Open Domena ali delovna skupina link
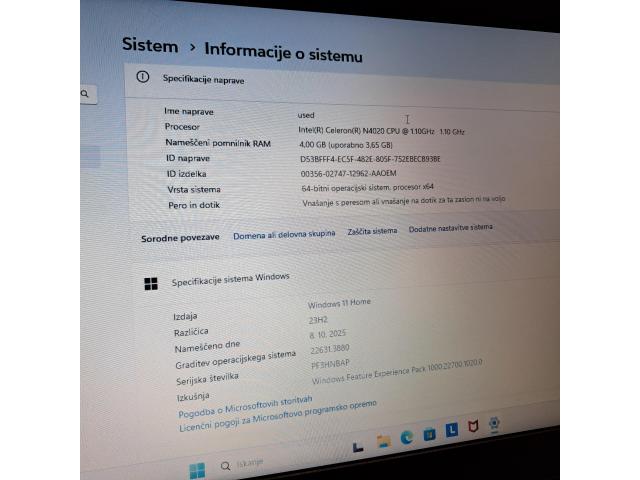The image size is (640, 480). (284, 234)
